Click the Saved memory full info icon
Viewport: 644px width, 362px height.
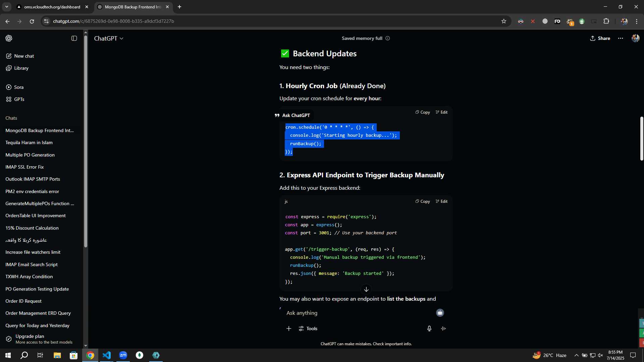tap(388, 38)
